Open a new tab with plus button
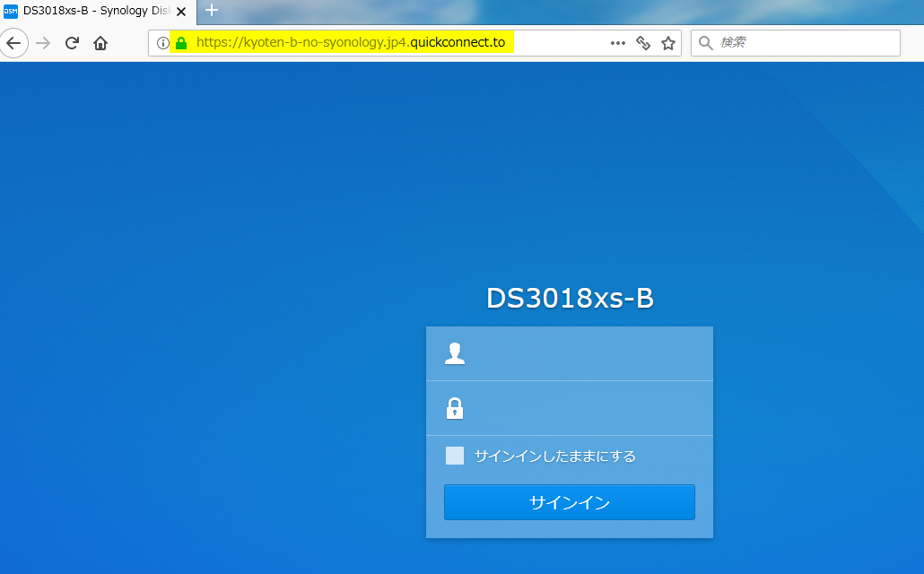The width and height of the screenshot is (924, 574). [212, 10]
